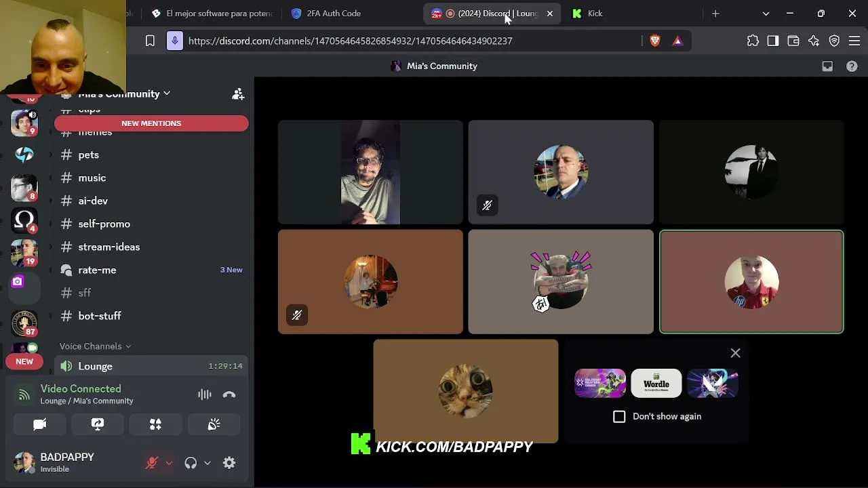Open the microphone input options arrow
The width and height of the screenshot is (868, 488).
coord(169,463)
